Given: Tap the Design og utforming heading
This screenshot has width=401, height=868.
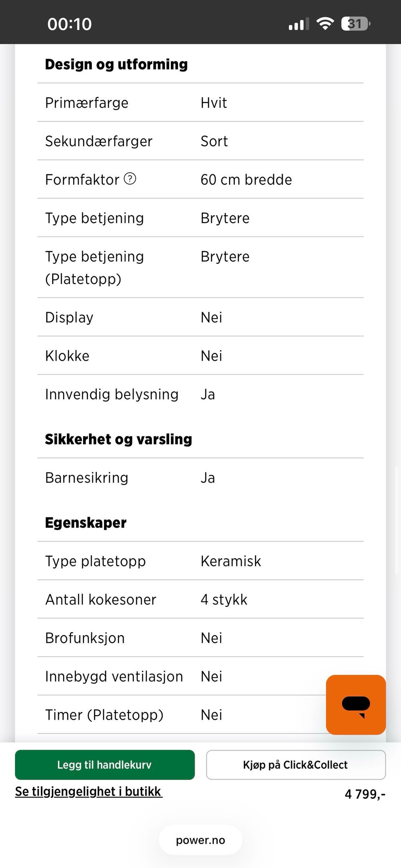Looking at the screenshot, I should click(x=117, y=64).
